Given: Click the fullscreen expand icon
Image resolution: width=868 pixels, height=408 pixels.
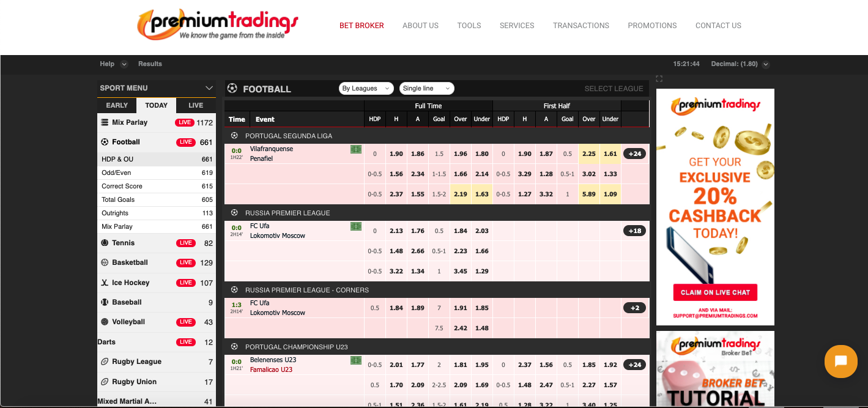Looking at the screenshot, I should click(x=659, y=78).
